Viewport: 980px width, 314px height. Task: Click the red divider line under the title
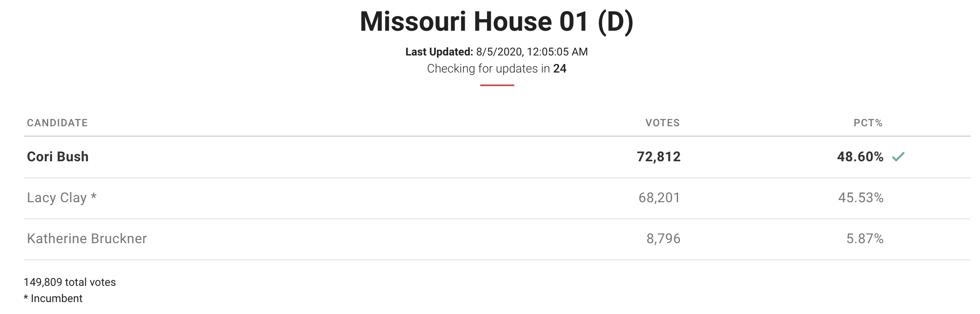497,85
